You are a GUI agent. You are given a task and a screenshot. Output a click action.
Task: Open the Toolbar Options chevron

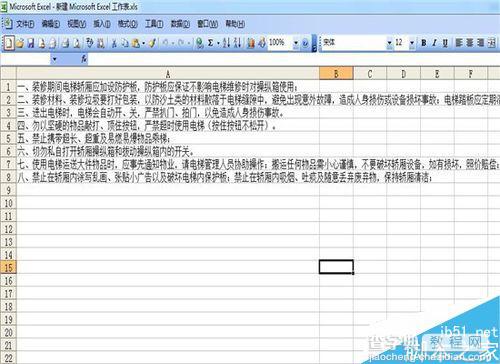pos(314,44)
